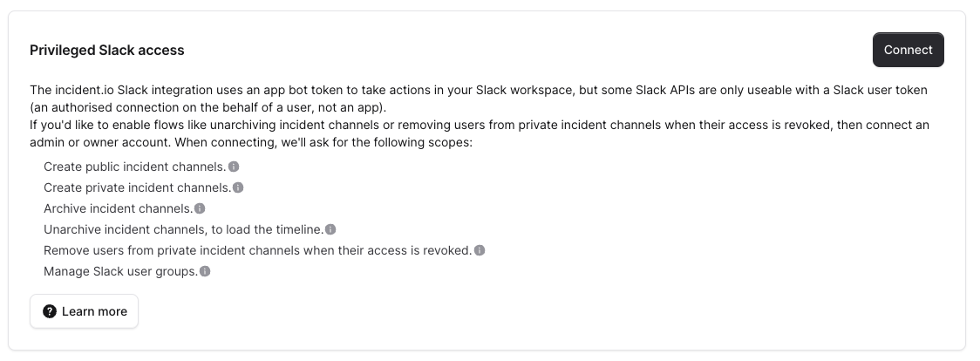This screenshot has width=980, height=361.
Task: Click Unarchive incident channels, to load the timeline
Action: 183,229
